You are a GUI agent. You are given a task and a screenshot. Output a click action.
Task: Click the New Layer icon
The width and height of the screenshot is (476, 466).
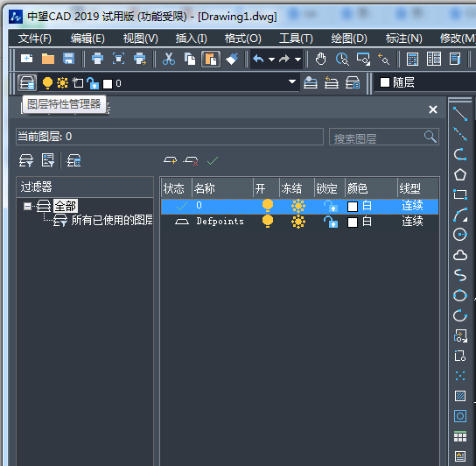[x=171, y=160]
